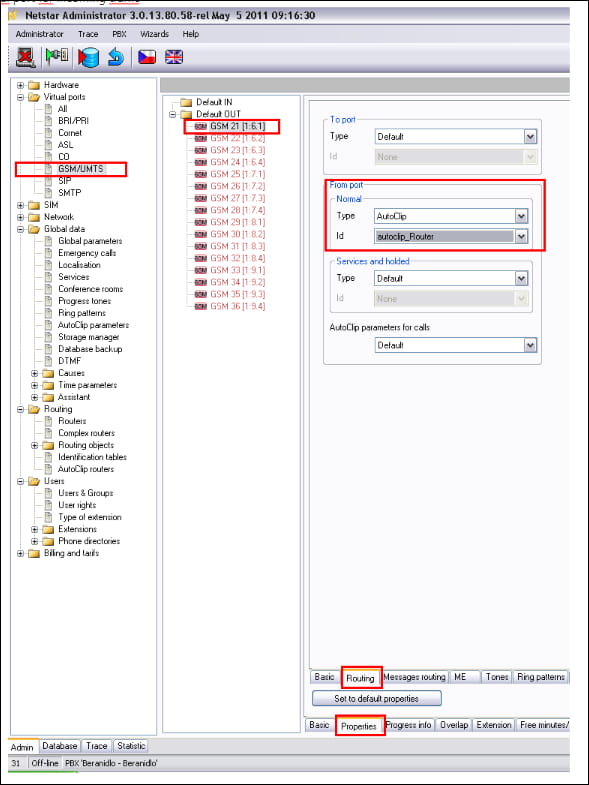Select GSM/UMTS under Virtual ports
This screenshot has width=589, height=785.
81,169
